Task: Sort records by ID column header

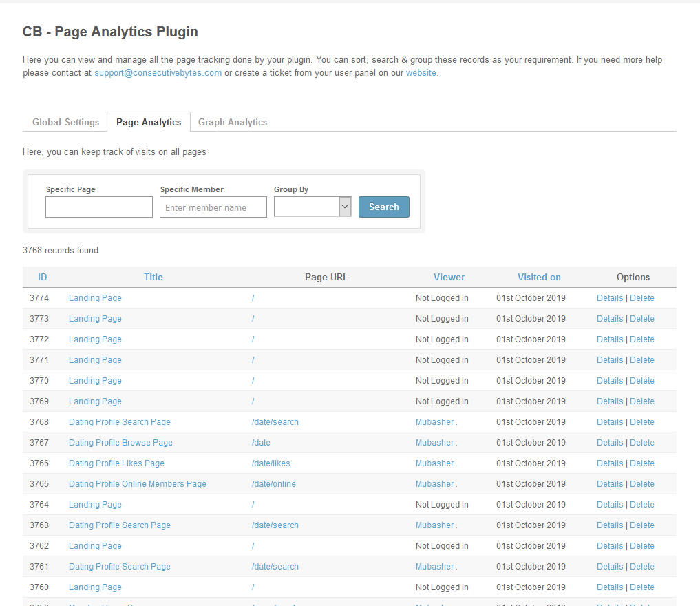Action: coord(43,277)
